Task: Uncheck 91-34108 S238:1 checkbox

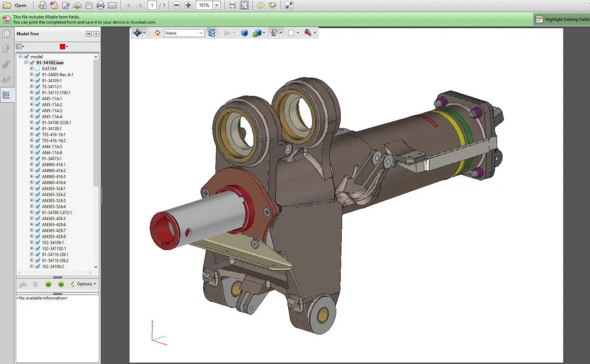Action: [x=37, y=122]
